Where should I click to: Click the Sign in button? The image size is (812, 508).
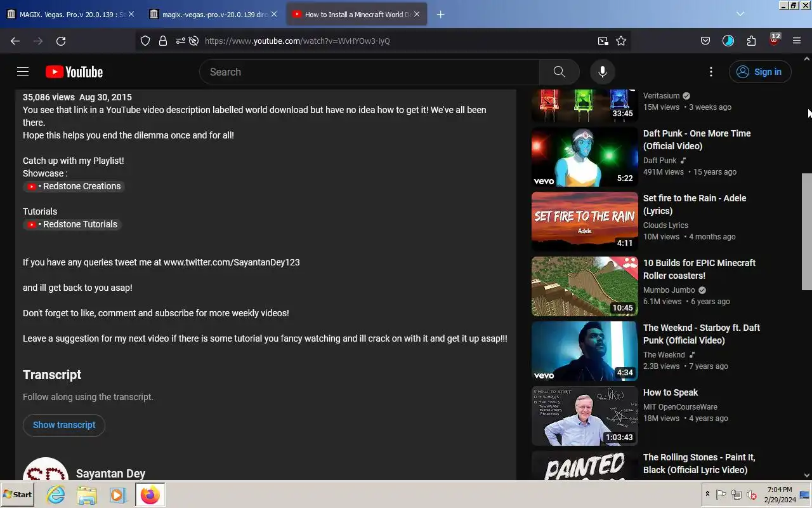759,72
